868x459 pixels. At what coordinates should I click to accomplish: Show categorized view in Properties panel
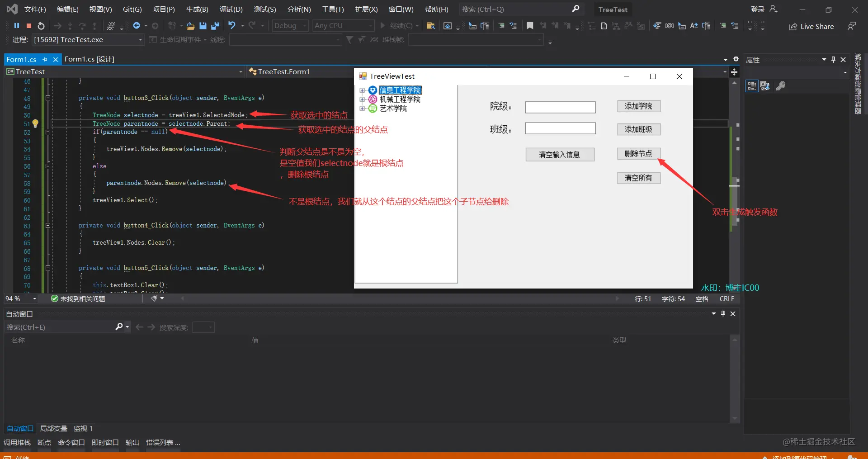pyautogui.click(x=752, y=86)
